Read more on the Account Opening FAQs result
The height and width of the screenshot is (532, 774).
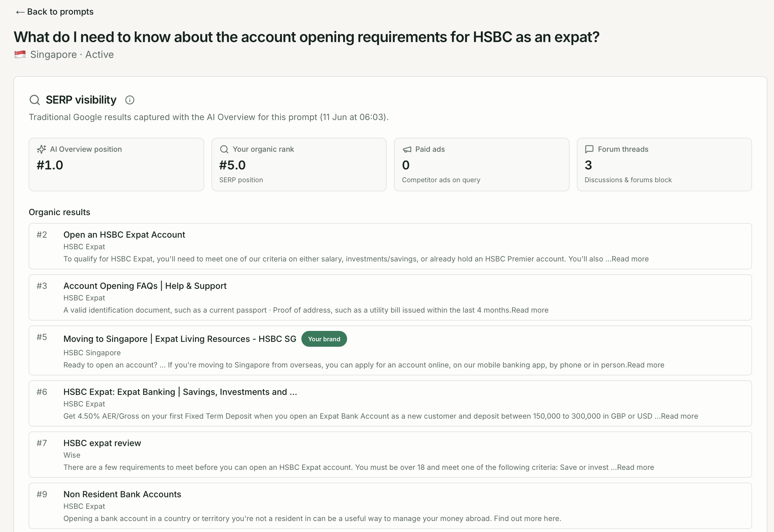coord(530,310)
